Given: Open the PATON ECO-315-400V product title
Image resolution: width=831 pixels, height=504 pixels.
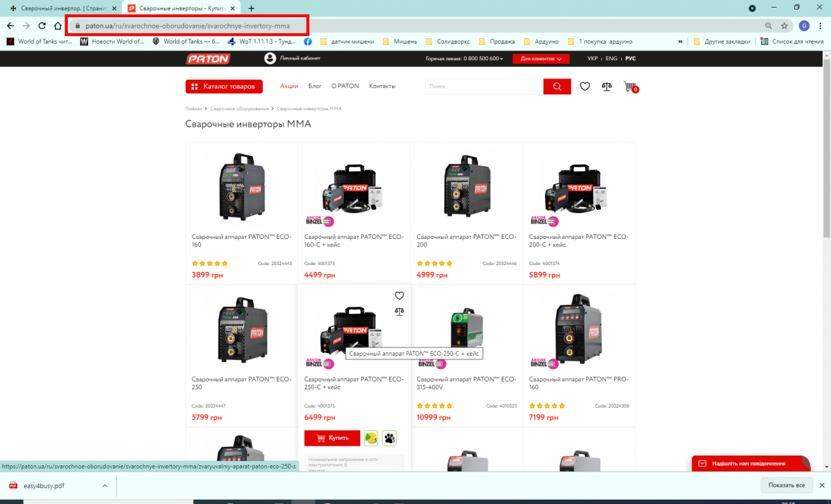Looking at the screenshot, I should 466,383.
